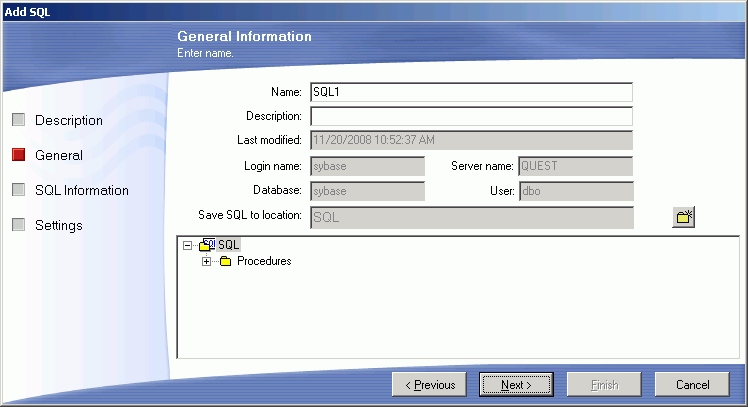The height and width of the screenshot is (407, 748).
Task: Go to the SQL Information wizard step
Action: click(x=82, y=190)
